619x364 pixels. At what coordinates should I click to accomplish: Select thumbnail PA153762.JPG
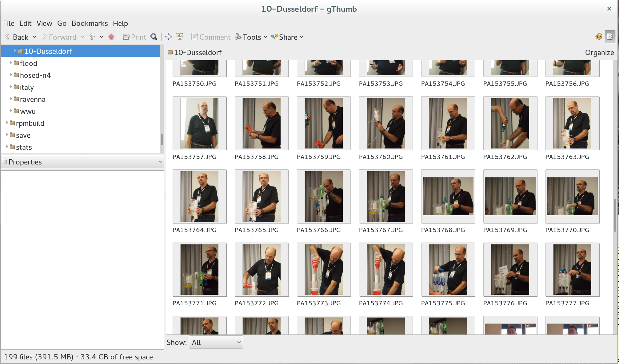(510, 123)
